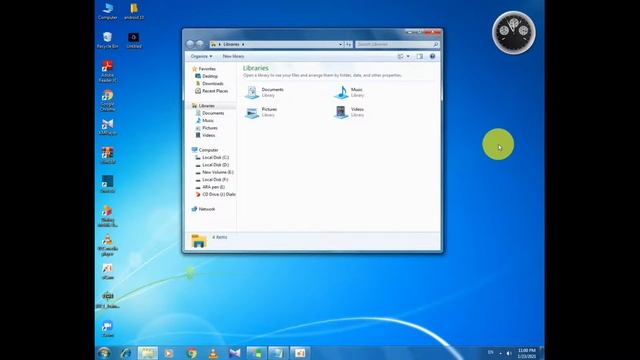This screenshot has height=360, width=640.
Task: Select Libraries in the navigation pane
Action: [x=203, y=106]
